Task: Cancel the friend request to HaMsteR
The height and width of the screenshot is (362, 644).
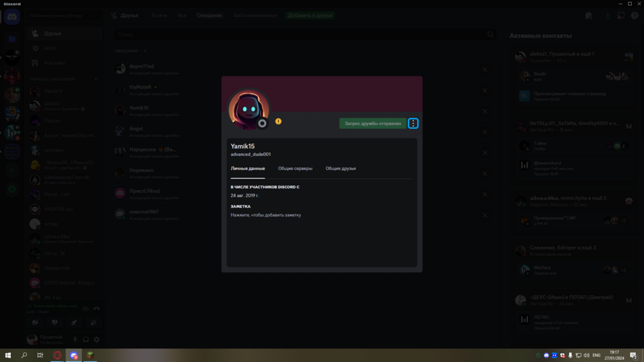Action: coord(485,90)
